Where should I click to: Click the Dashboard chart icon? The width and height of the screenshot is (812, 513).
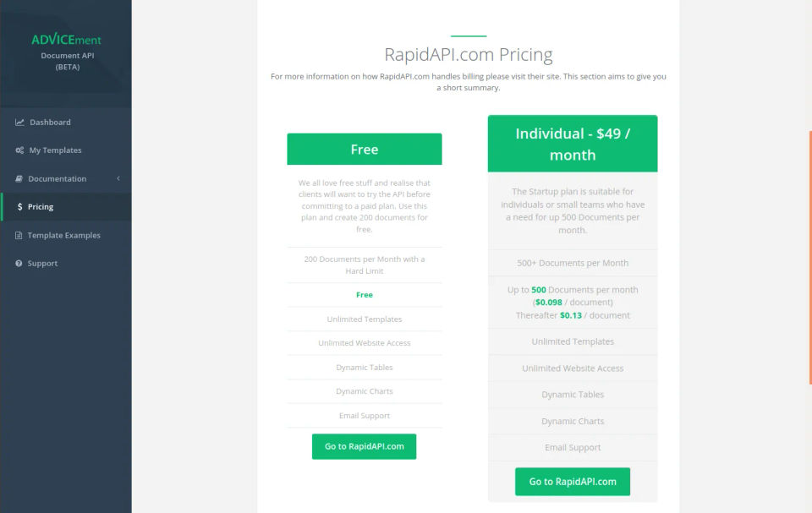pyautogui.click(x=19, y=123)
